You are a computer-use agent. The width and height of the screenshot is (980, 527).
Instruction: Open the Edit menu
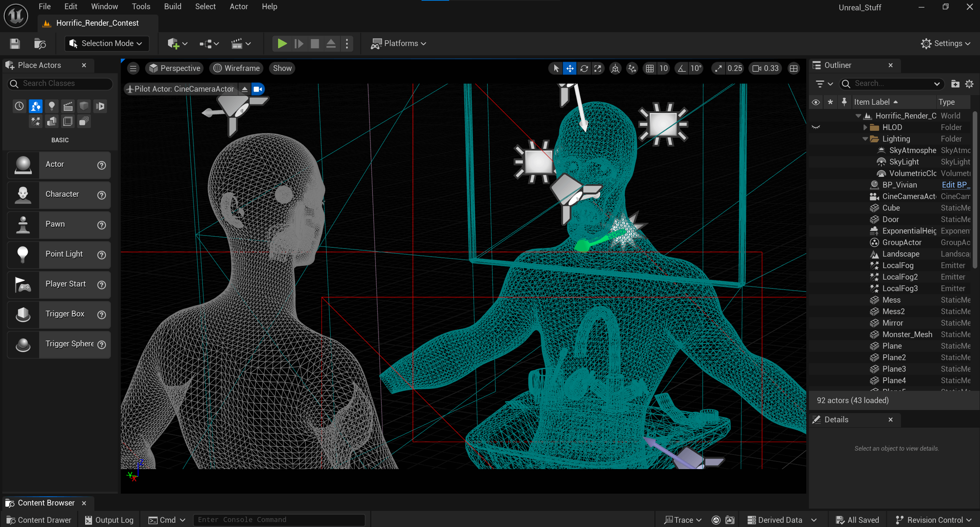coord(71,7)
